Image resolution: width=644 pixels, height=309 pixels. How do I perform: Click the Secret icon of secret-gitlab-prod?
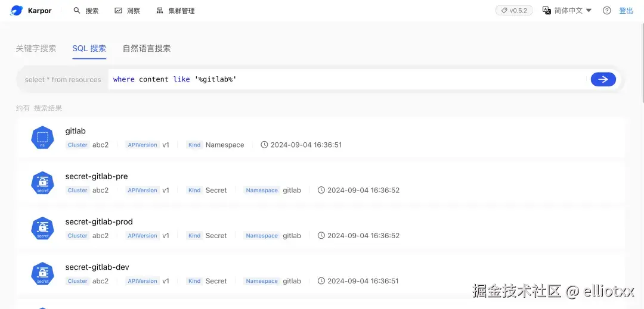[x=43, y=229]
